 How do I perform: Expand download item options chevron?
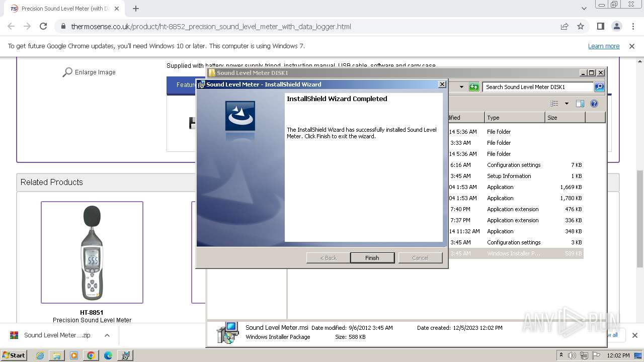pos(107,335)
